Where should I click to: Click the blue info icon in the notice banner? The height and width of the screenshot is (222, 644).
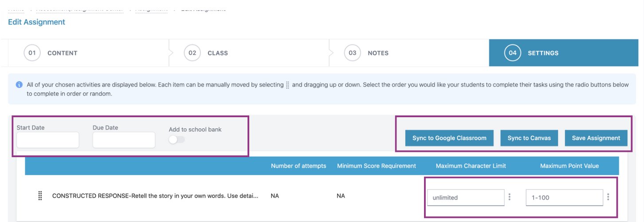(19, 84)
